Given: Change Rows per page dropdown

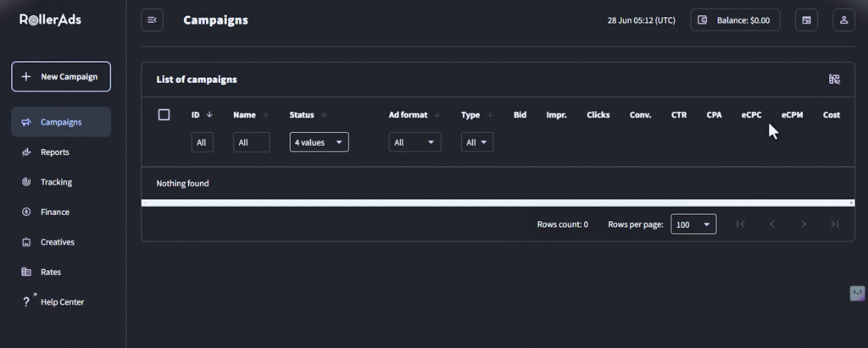Looking at the screenshot, I should [x=693, y=224].
